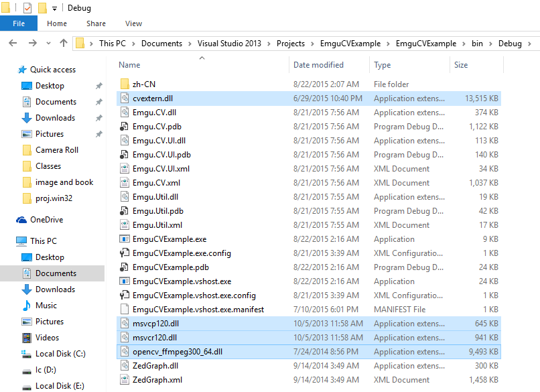Viewport: 540px width, 392px height.
Task: Select the EmguCVExample.vshost.exe.config file name
Action: pyautogui.click(x=194, y=296)
